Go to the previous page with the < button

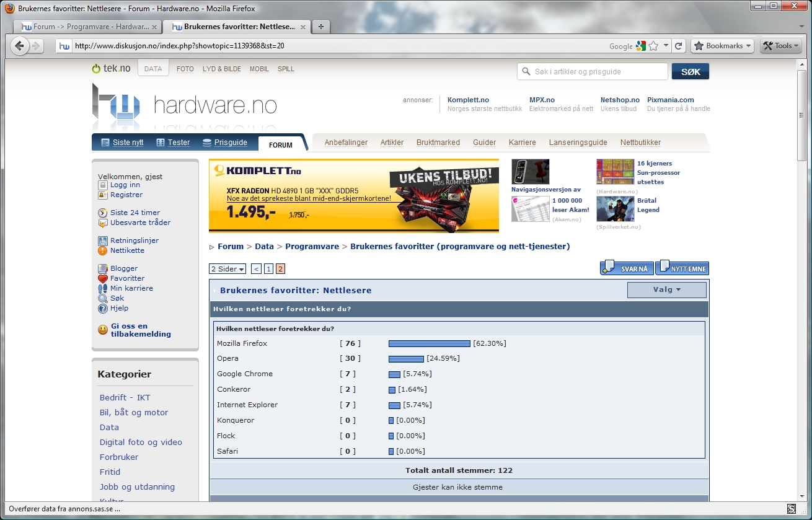(257, 269)
